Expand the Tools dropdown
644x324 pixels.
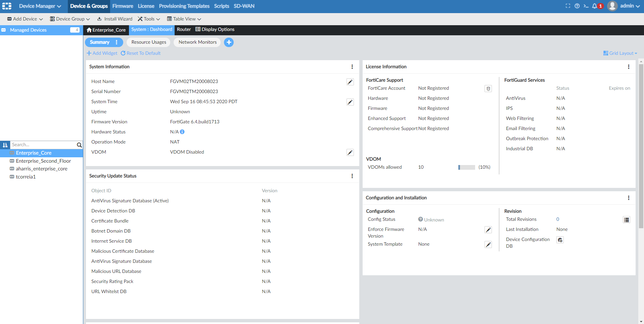click(149, 19)
